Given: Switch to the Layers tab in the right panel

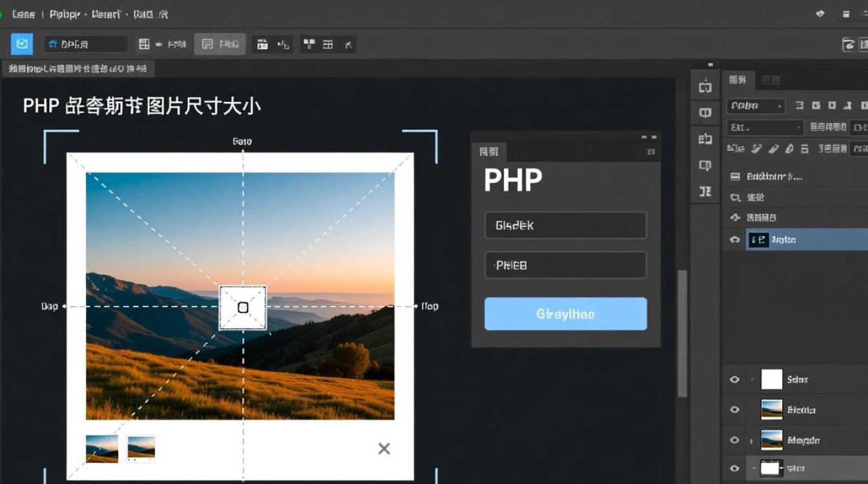Looking at the screenshot, I should click(x=738, y=80).
